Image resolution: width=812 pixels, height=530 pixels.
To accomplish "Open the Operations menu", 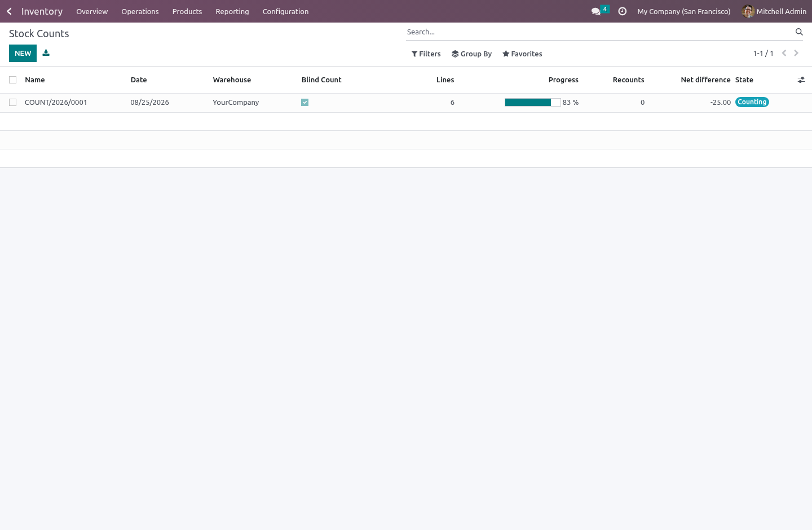I will coord(140,11).
